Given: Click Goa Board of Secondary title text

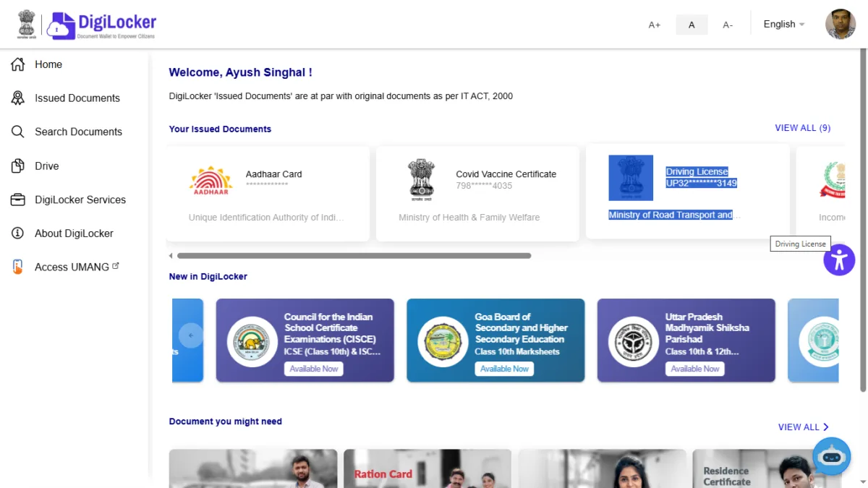Looking at the screenshot, I should tap(521, 328).
